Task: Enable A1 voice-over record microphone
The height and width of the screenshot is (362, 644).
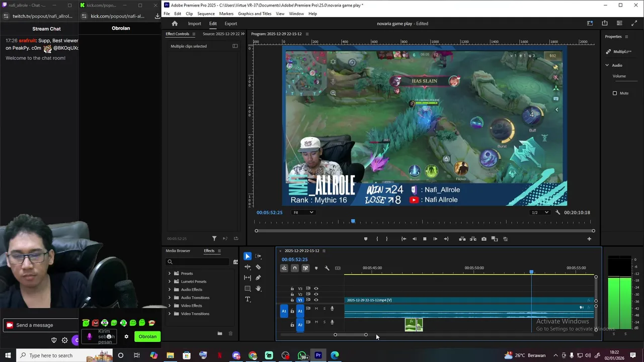Action: point(332,308)
